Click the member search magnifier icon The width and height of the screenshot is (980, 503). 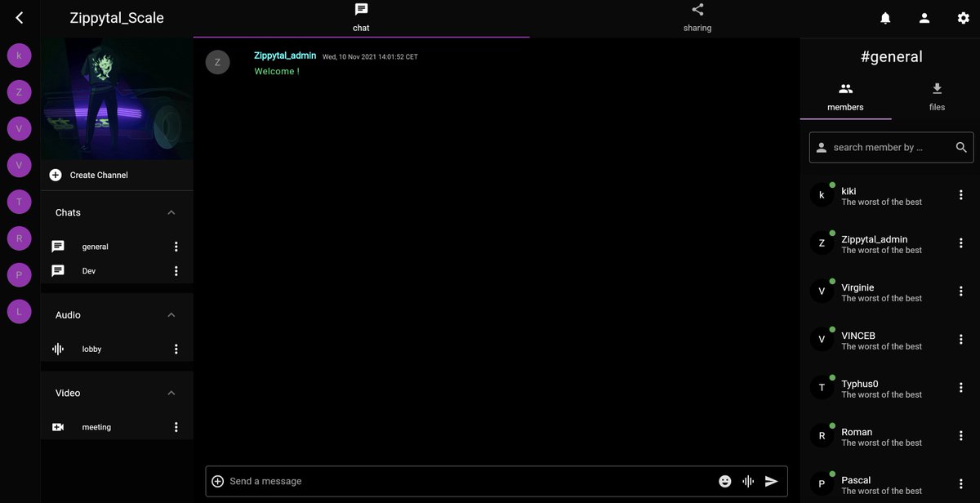point(961,148)
